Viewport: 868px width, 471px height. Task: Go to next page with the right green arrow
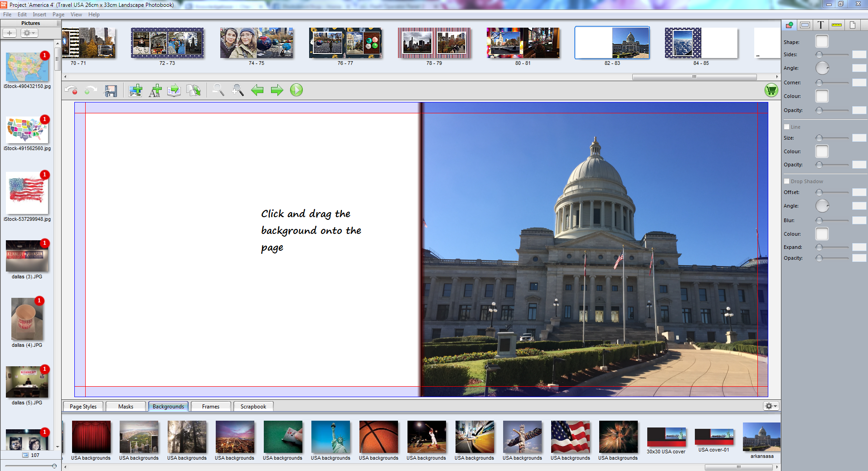276,90
